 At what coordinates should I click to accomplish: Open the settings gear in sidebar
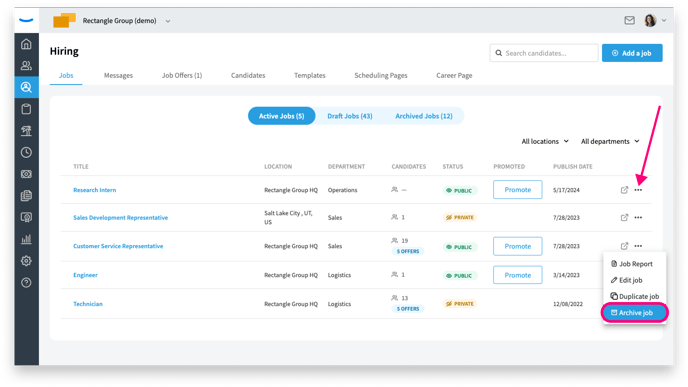26,261
